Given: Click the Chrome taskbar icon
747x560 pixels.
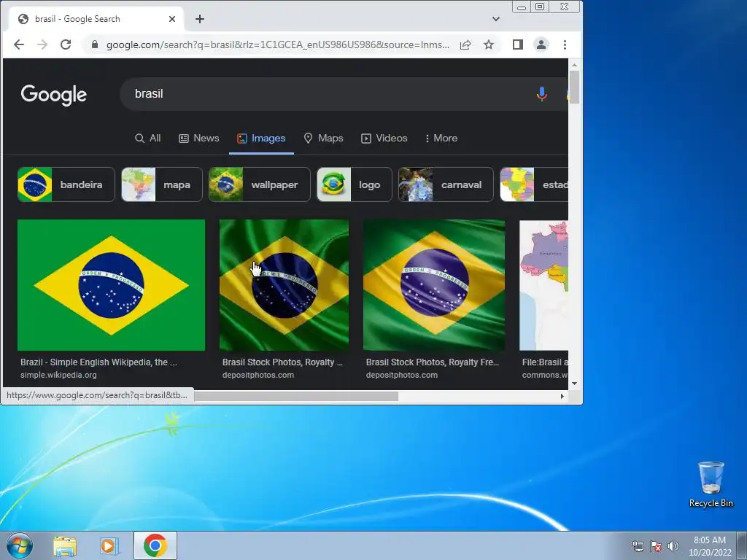Looking at the screenshot, I should click(x=155, y=545).
